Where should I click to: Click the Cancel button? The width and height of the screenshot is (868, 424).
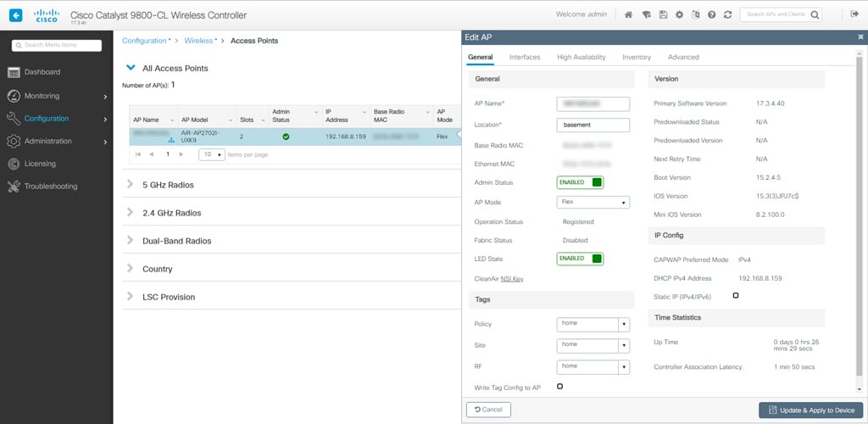tap(489, 410)
